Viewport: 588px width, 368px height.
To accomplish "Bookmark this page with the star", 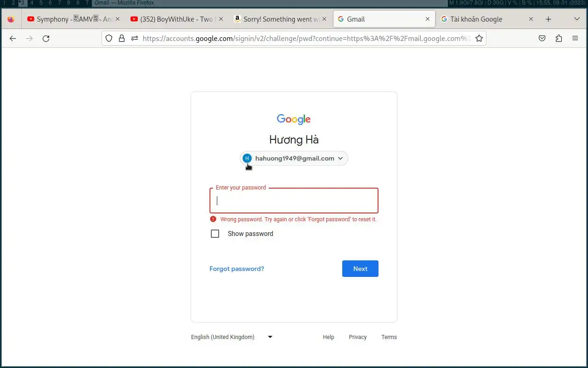I will pos(479,39).
